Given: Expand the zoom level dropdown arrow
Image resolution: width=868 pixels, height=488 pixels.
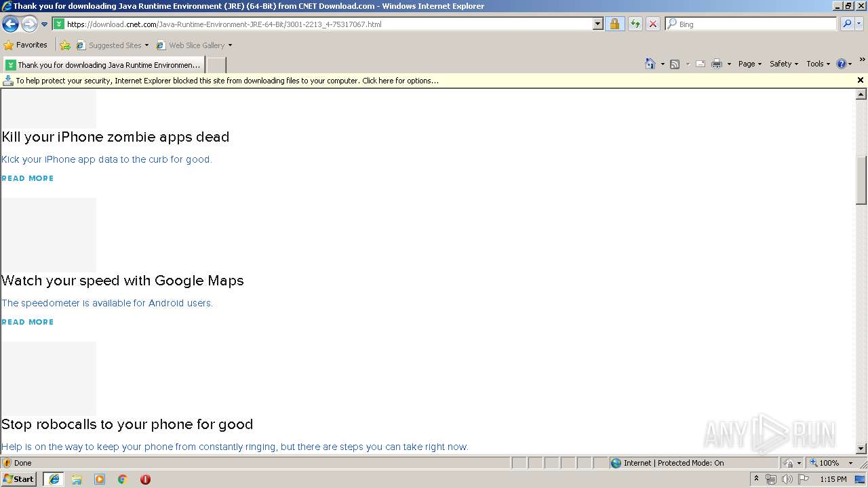Looking at the screenshot, I should (850, 463).
